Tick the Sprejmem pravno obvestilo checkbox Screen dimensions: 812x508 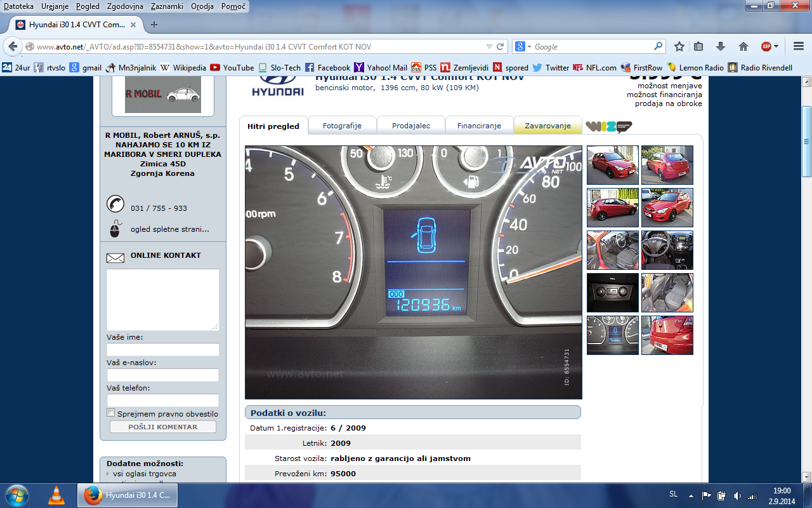(x=111, y=413)
